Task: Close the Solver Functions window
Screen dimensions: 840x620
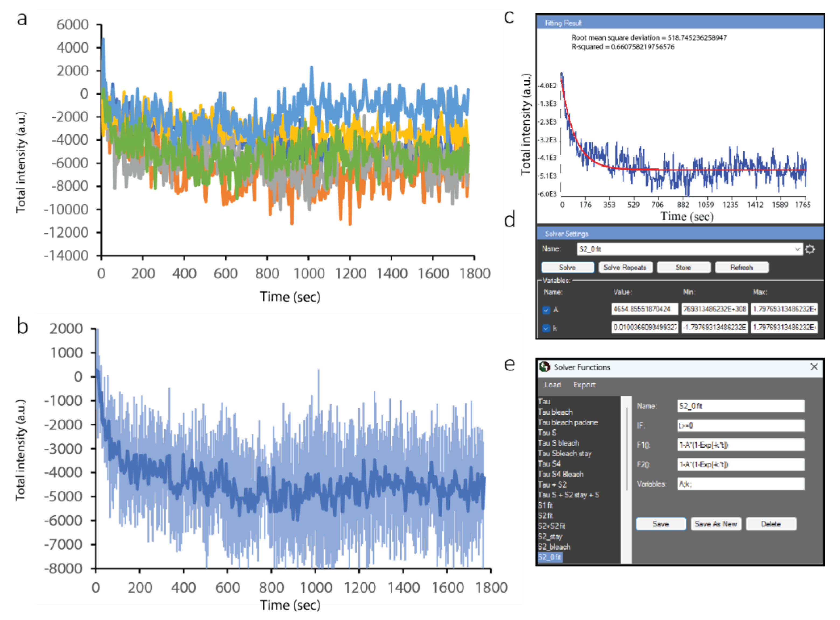Action: 814,367
